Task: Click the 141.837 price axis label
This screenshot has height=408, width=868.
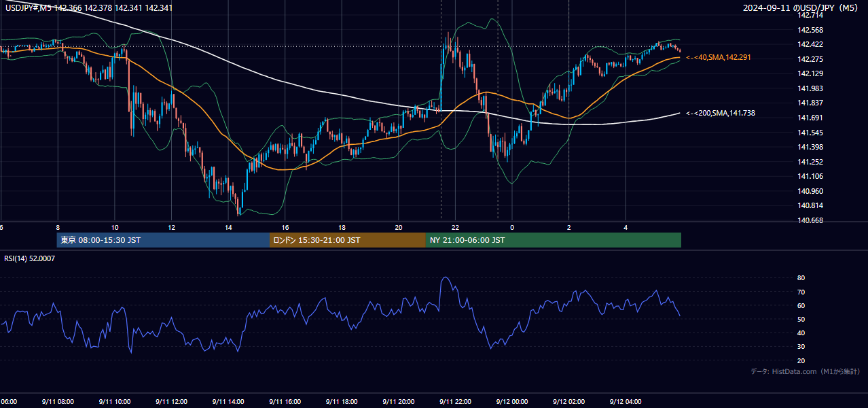Action: (810, 103)
